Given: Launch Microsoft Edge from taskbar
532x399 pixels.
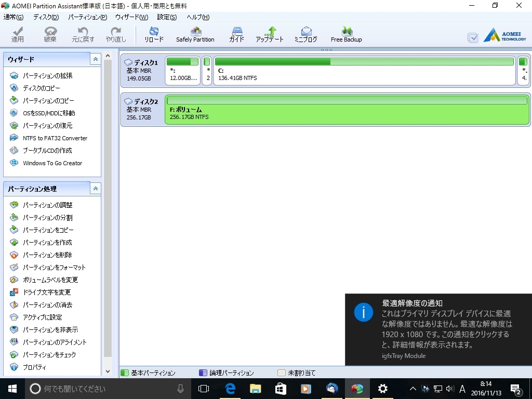Looking at the screenshot, I should [230, 389].
